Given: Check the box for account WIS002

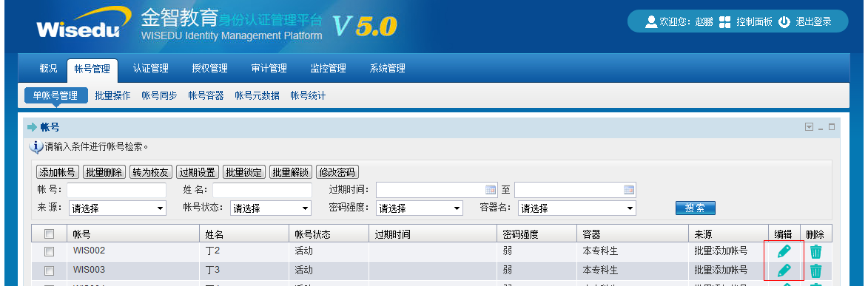Looking at the screenshot, I should (x=50, y=252).
